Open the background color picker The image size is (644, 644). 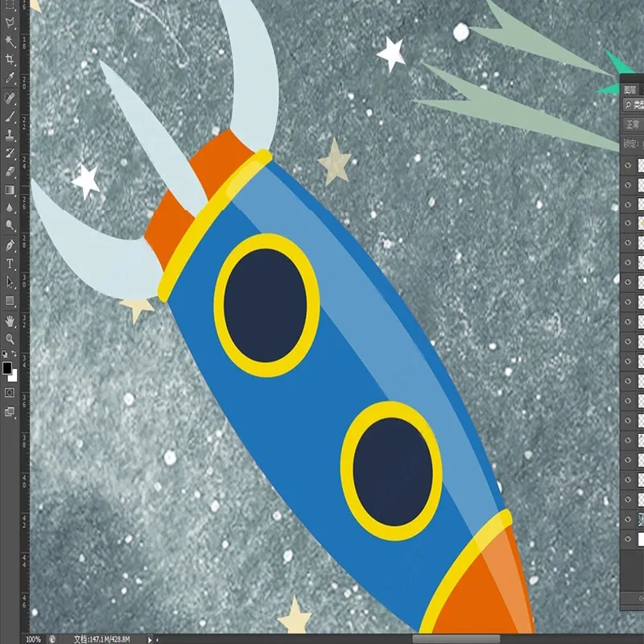point(14,377)
